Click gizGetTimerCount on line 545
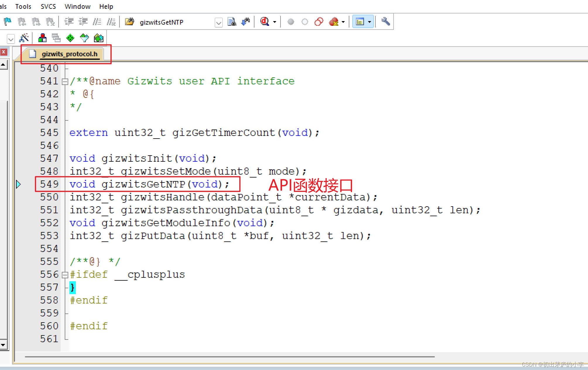The height and width of the screenshot is (370, 588). click(x=224, y=133)
